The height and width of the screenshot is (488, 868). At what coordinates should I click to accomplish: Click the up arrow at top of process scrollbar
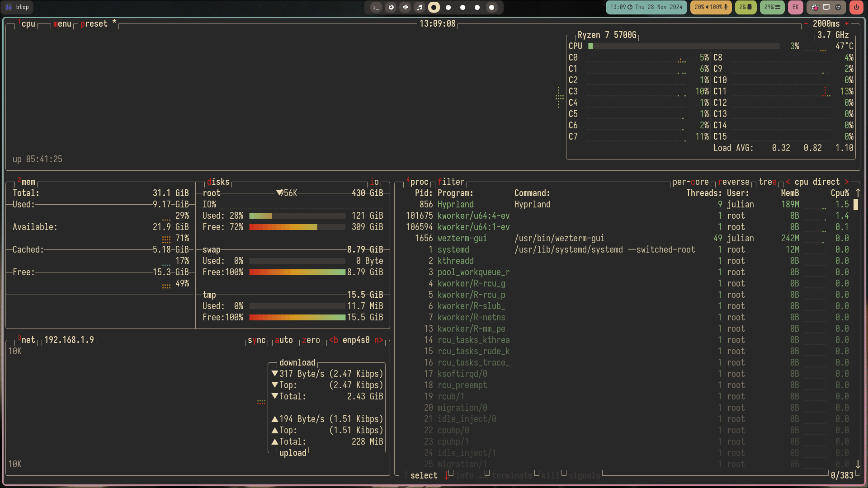[x=858, y=193]
